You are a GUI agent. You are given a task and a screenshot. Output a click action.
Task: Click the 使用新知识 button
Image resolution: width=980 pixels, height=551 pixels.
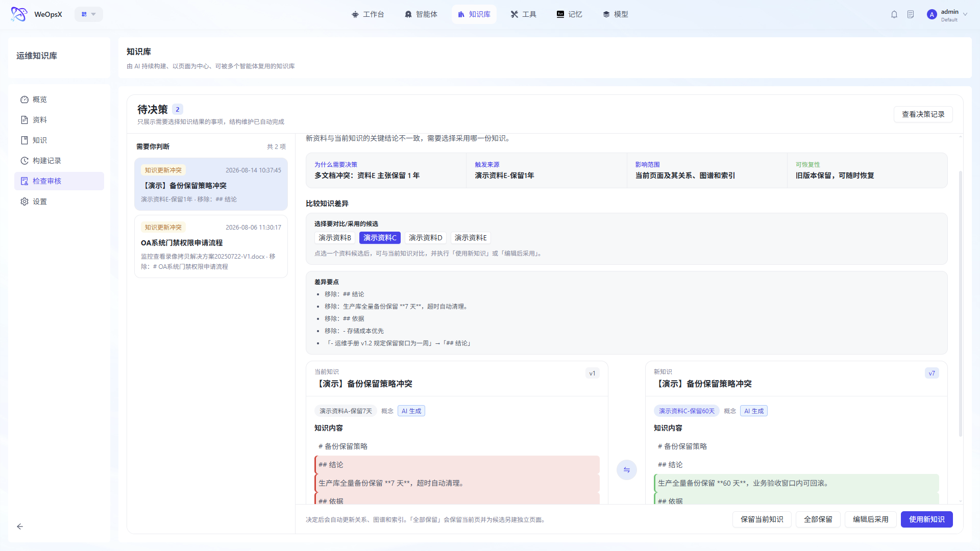click(926, 519)
